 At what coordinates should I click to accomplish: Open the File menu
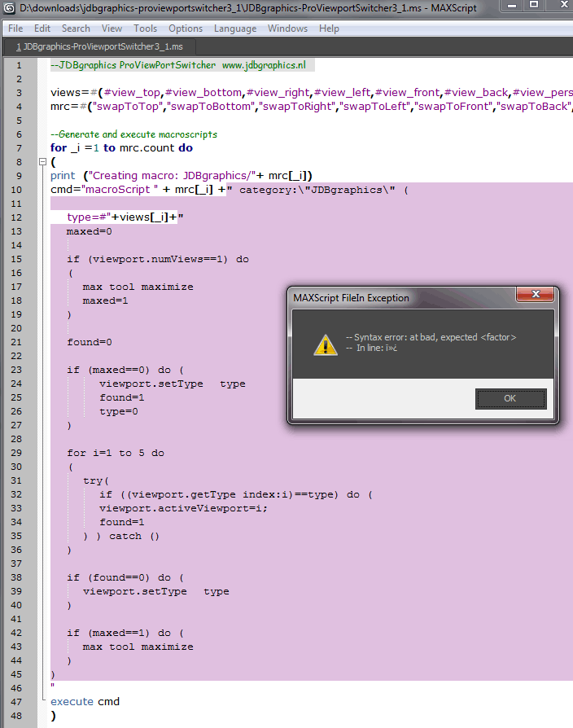pos(15,29)
